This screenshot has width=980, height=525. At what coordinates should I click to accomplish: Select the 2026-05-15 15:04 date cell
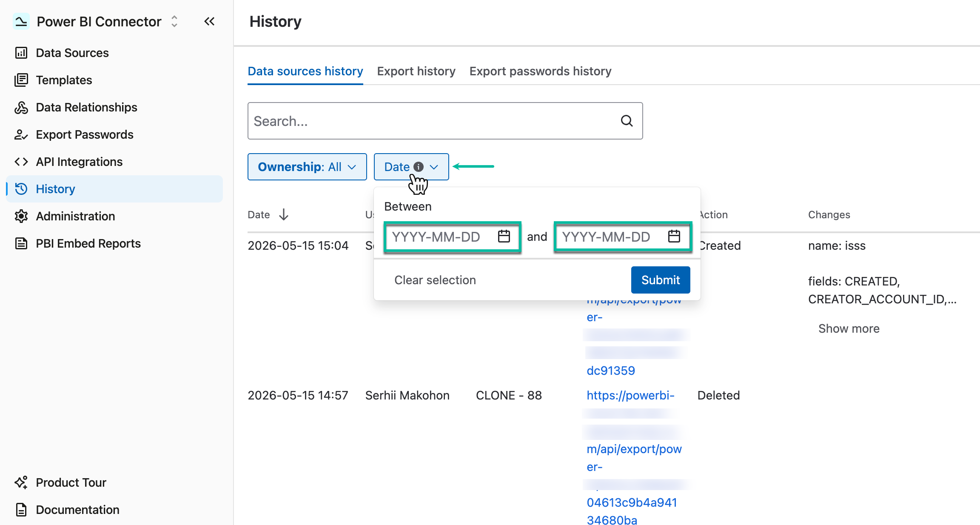click(298, 245)
